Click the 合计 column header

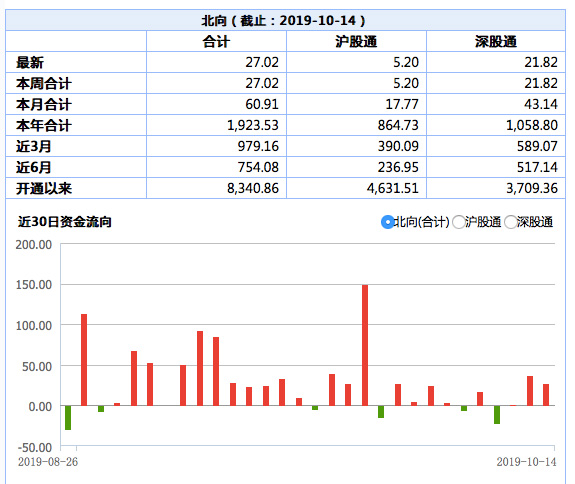pyautogui.click(x=216, y=41)
